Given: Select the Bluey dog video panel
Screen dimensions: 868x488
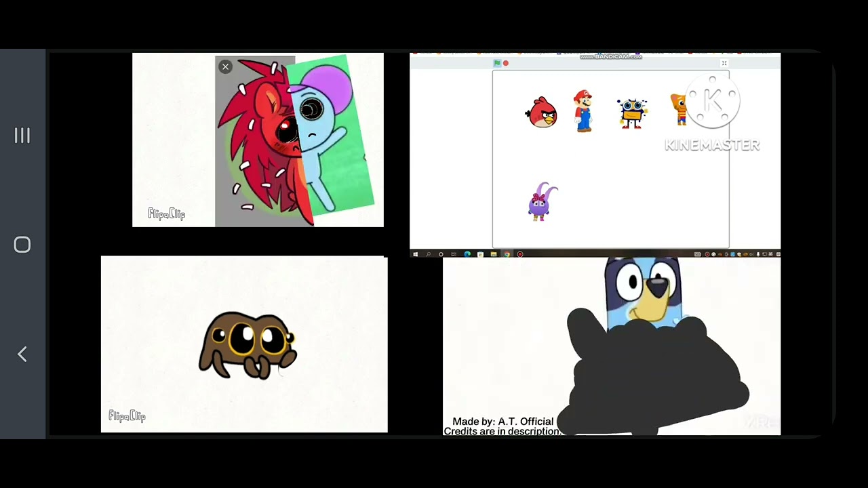Looking at the screenshot, I should [612, 346].
